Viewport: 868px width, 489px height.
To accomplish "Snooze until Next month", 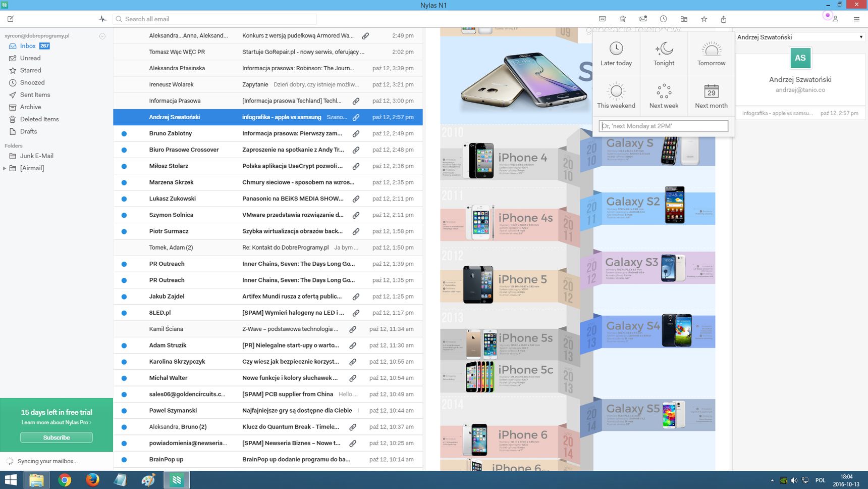I will [711, 96].
